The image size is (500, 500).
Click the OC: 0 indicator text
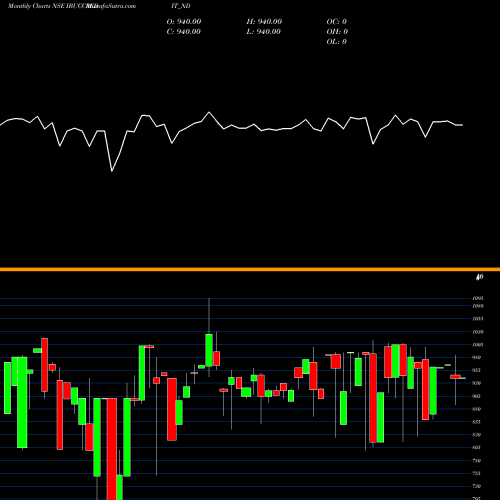point(337,22)
